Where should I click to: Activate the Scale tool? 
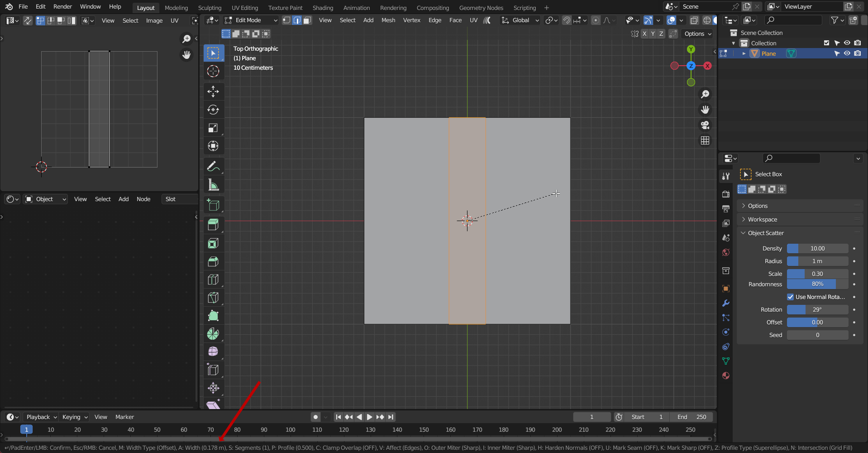(213, 128)
